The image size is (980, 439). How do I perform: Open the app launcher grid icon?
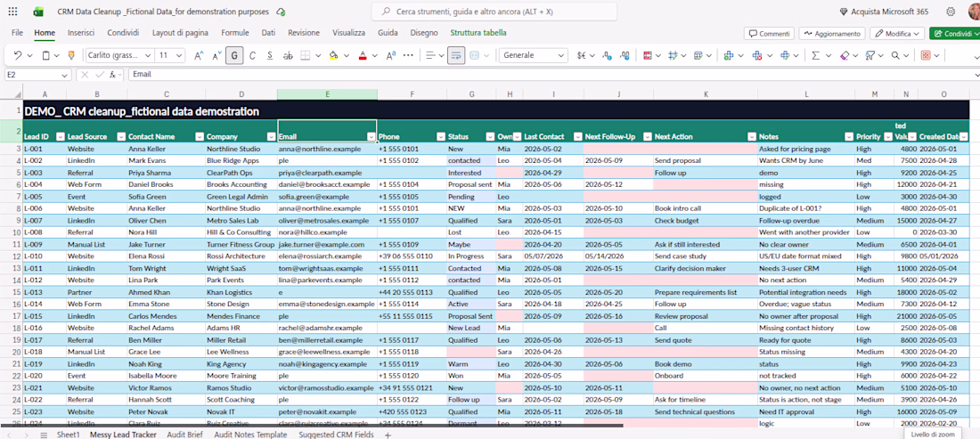click(13, 12)
